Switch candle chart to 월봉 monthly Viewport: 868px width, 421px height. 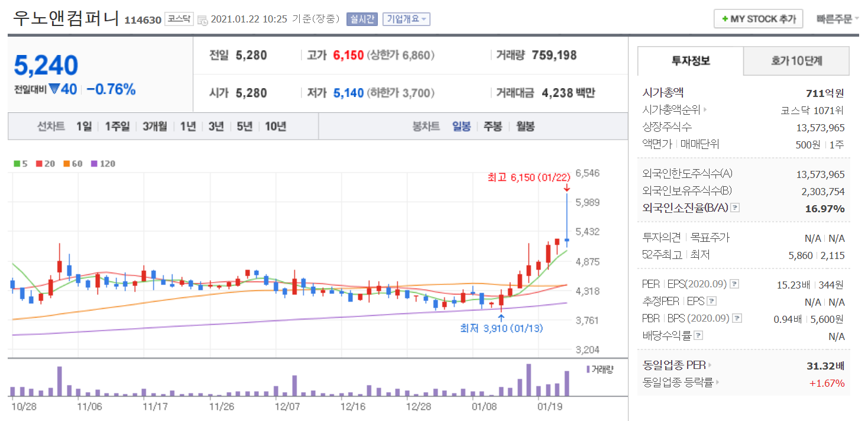pyautogui.click(x=525, y=127)
